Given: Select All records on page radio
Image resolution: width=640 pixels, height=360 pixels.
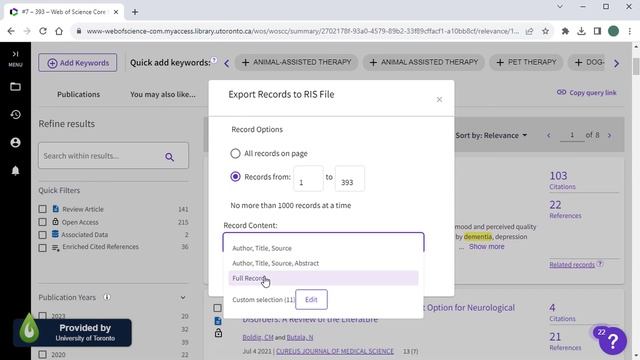Looking at the screenshot, I should [235, 153].
